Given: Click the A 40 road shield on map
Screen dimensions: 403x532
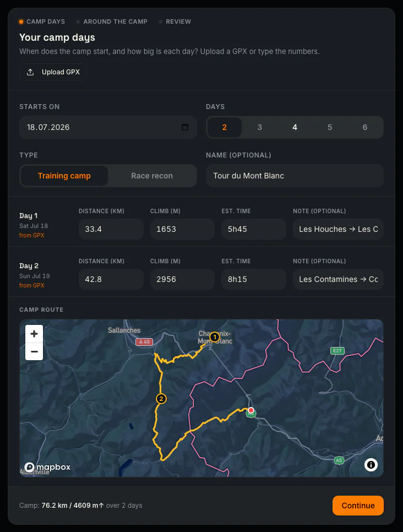Looking at the screenshot, I should click(144, 342).
